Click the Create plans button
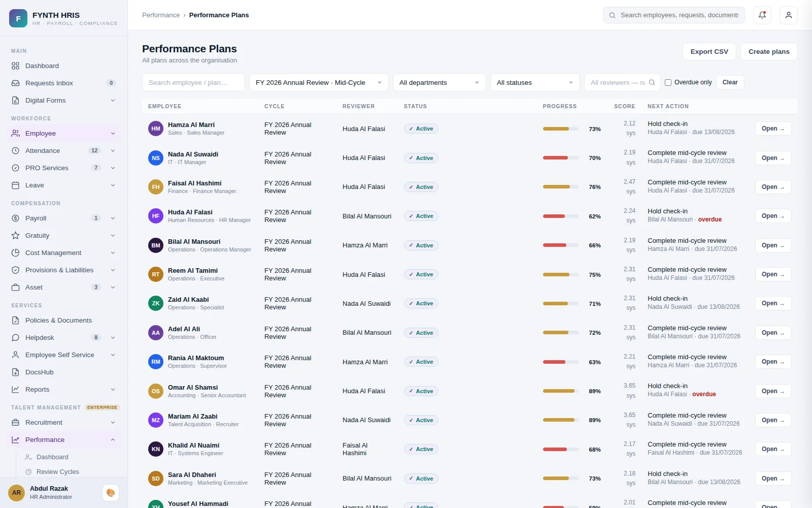Image resolution: width=812 pixels, height=508 pixels. 769,52
